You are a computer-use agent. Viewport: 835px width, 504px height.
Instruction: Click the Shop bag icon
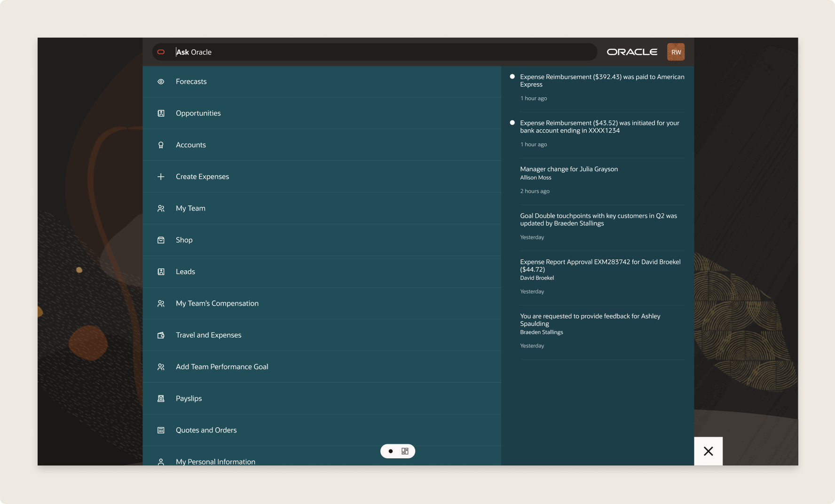point(161,240)
